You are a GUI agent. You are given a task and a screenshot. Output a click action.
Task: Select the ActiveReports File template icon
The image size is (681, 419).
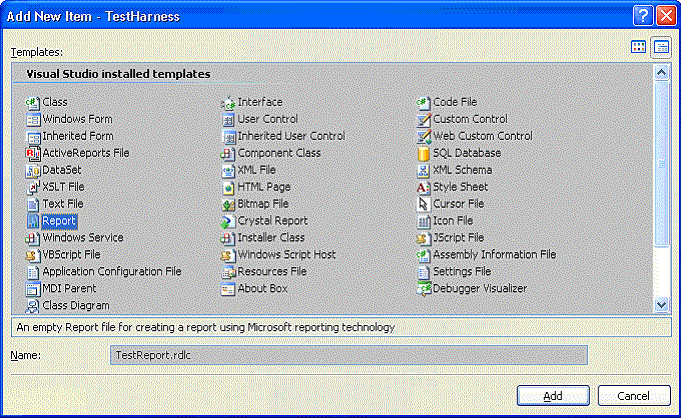[33, 153]
